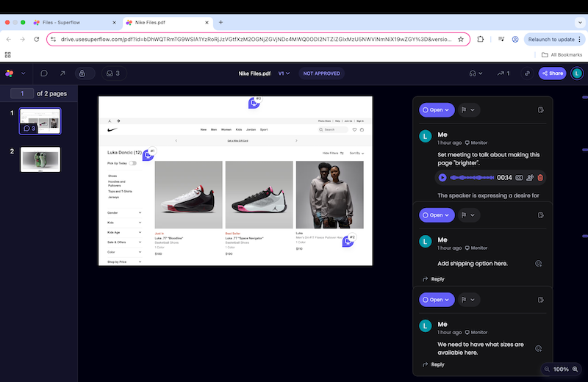The height and width of the screenshot is (382, 588).
Task: Open the browser extensions puzzle icon
Action: 481,40
